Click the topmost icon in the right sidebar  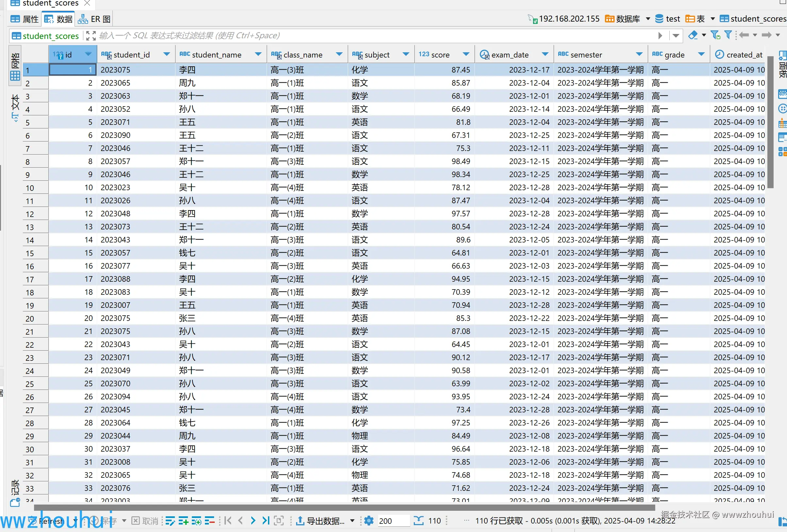(x=783, y=56)
